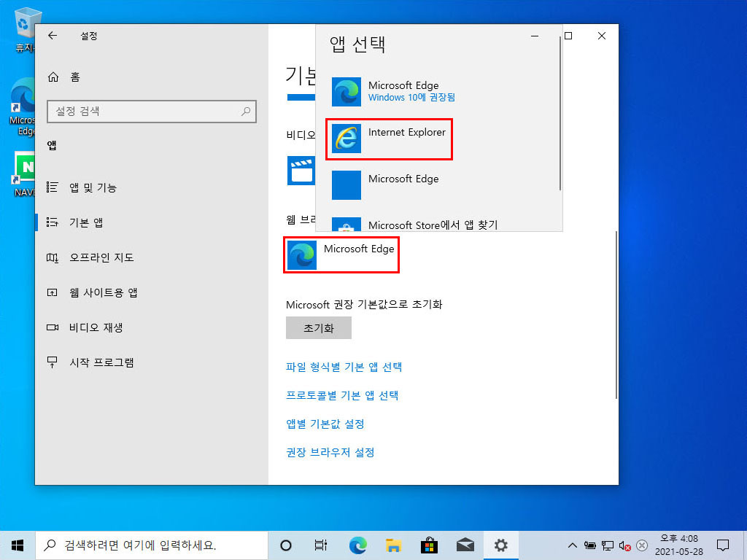Click the muted volume tray icon
The height and width of the screenshot is (560, 747).
click(624, 545)
